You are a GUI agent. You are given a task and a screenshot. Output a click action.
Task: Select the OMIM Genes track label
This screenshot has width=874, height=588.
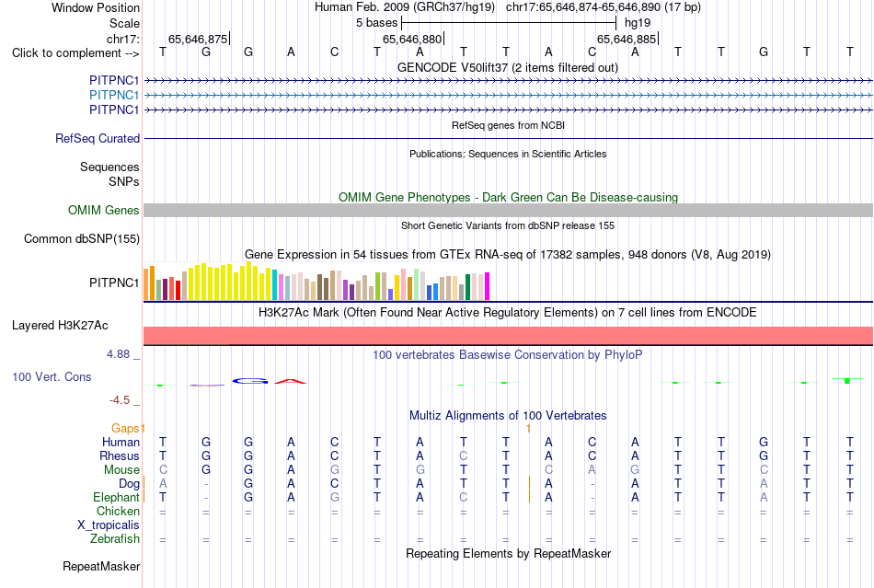tap(103, 210)
